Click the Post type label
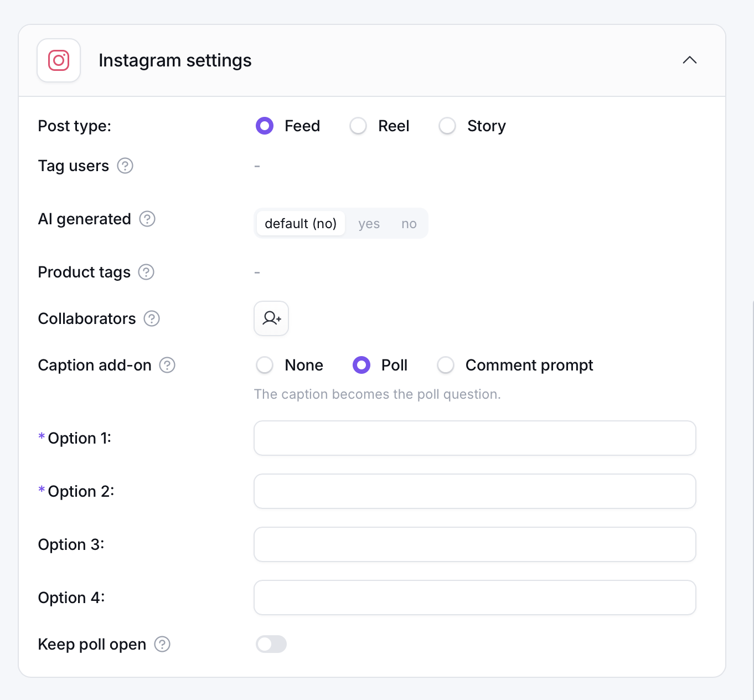 pyautogui.click(x=75, y=126)
